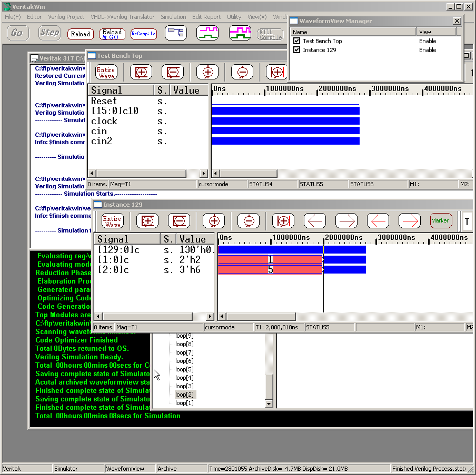Circle minus zoom icon in Test Bench Top

242,72
